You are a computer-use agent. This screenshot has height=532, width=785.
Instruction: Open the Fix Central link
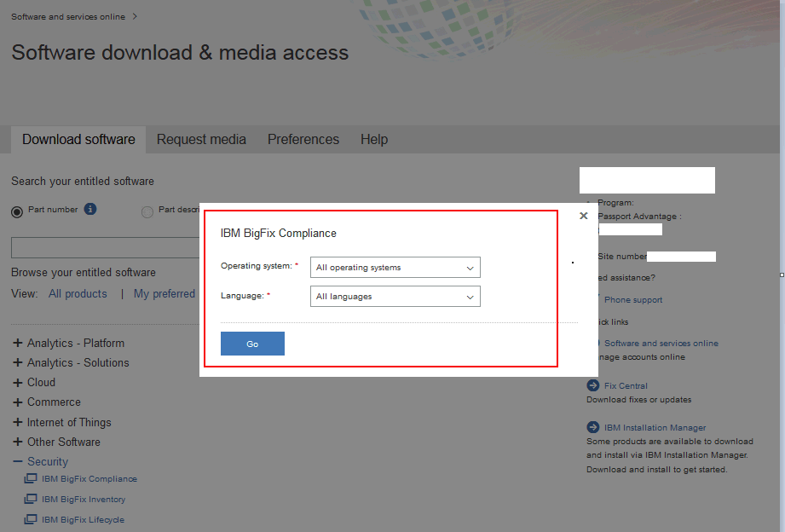point(626,385)
